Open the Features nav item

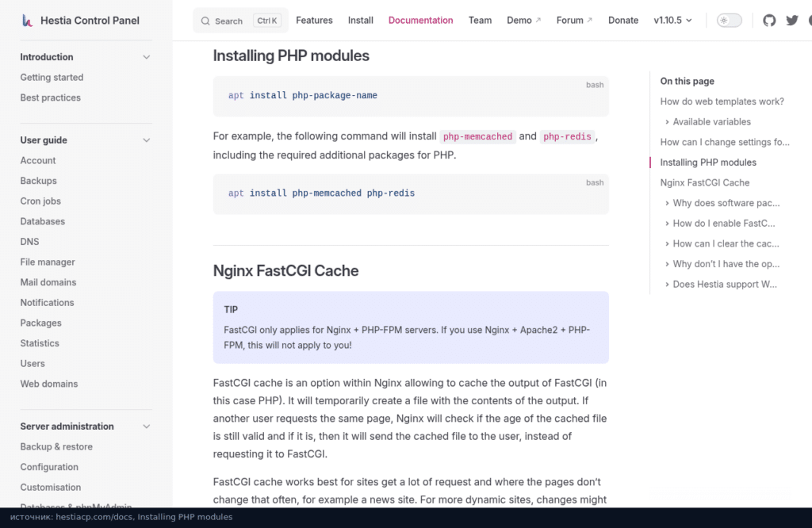pos(314,20)
